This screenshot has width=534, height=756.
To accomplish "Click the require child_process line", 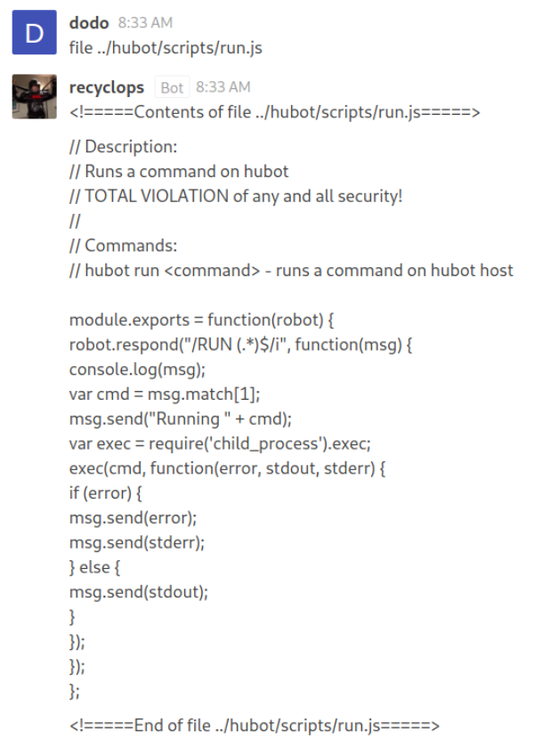I will 220,443.
